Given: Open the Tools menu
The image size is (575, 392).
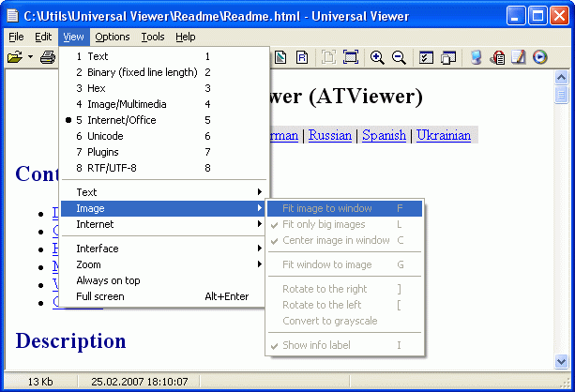Looking at the screenshot, I should (153, 37).
